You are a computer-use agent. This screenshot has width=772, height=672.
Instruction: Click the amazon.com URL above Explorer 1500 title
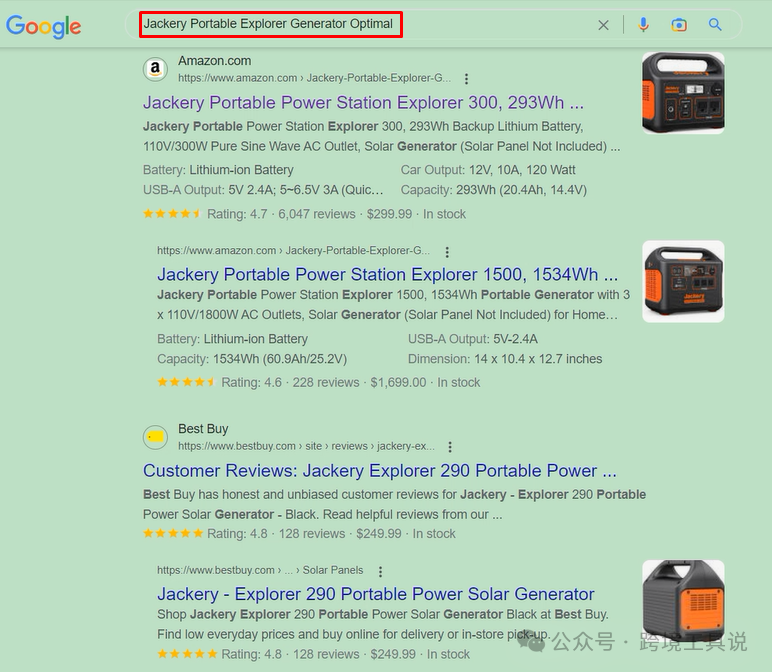tap(293, 251)
